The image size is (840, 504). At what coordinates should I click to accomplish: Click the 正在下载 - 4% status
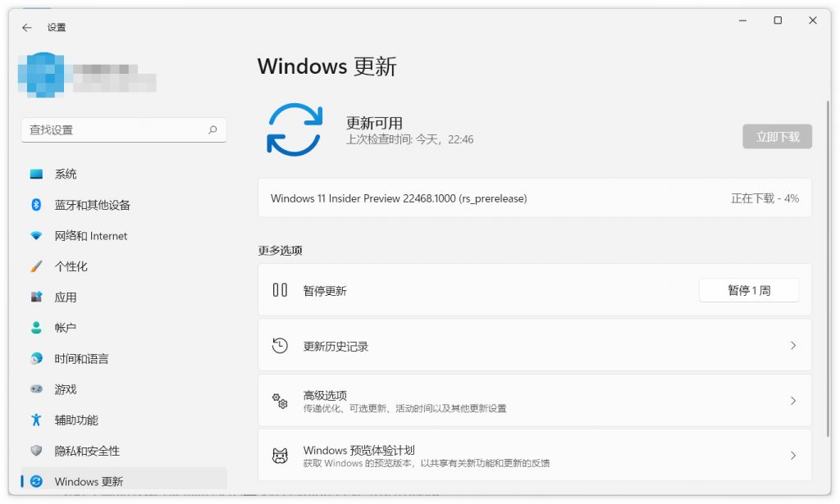(765, 198)
